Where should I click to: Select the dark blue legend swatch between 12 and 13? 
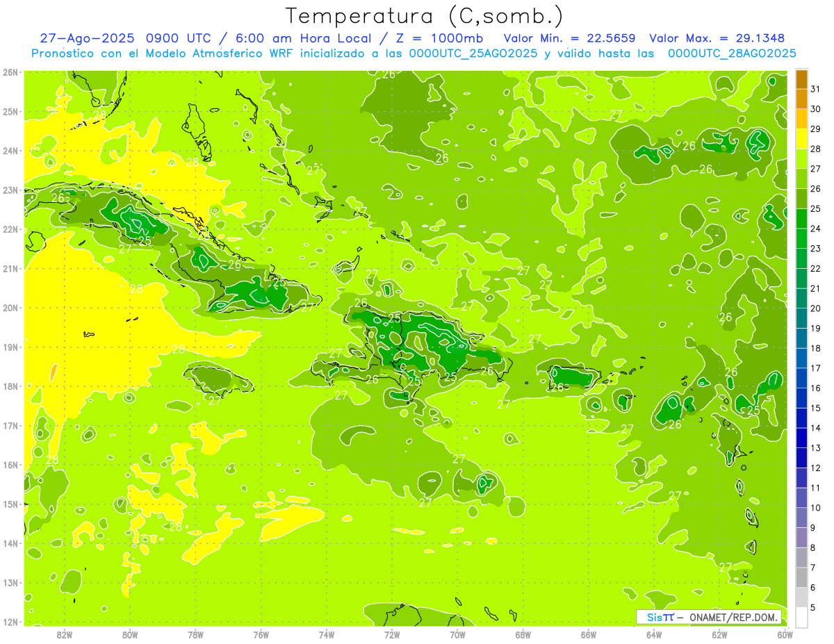(802, 458)
